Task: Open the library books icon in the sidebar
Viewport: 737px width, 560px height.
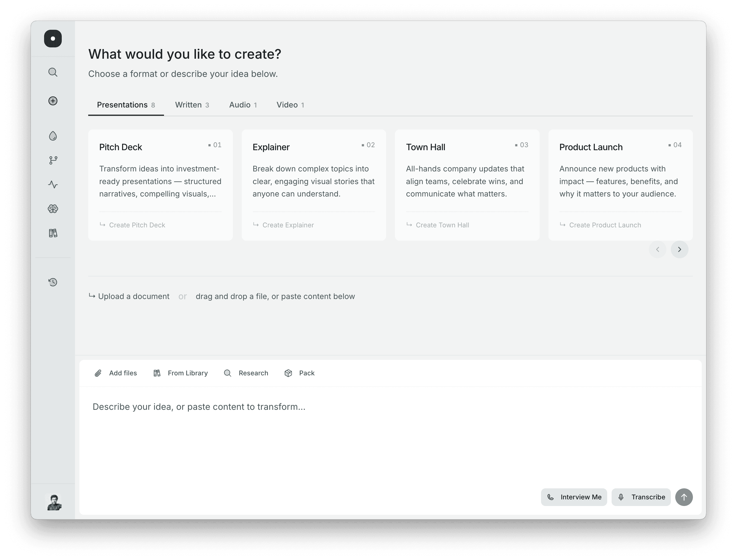Action: click(x=53, y=233)
